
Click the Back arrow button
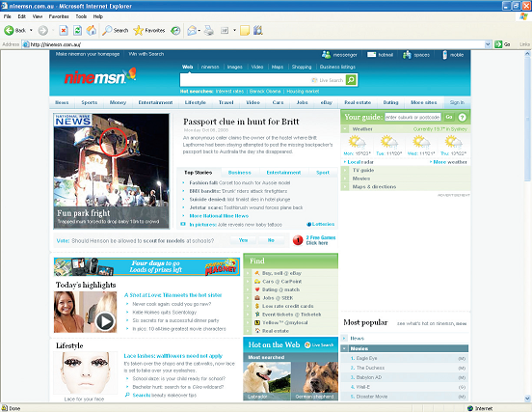pyautogui.click(x=10, y=31)
